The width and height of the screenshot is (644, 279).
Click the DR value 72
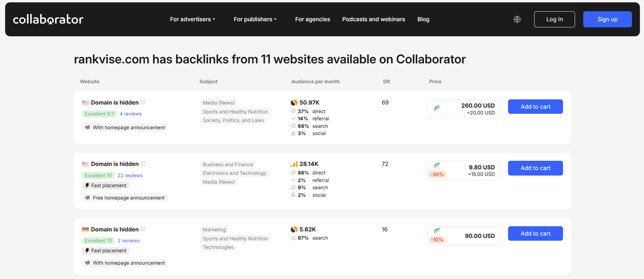(x=385, y=164)
